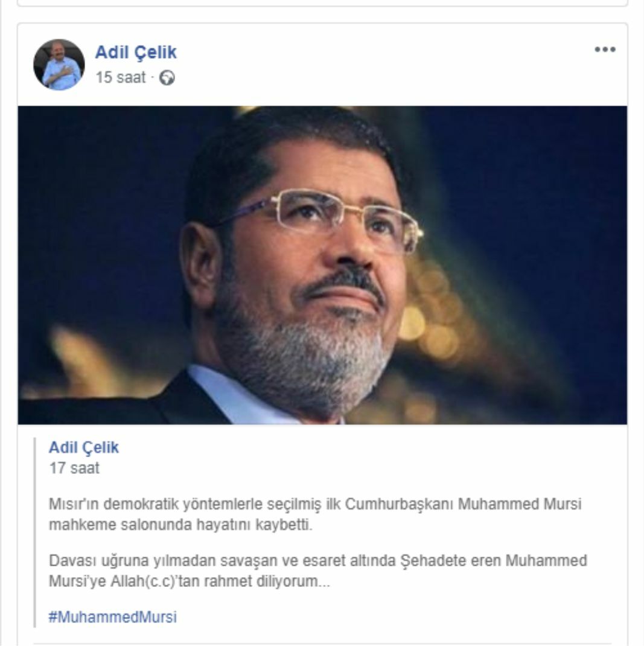Open the three-dot post options menu
Image resolution: width=644 pixels, height=646 pixels.
tap(605, 50)
